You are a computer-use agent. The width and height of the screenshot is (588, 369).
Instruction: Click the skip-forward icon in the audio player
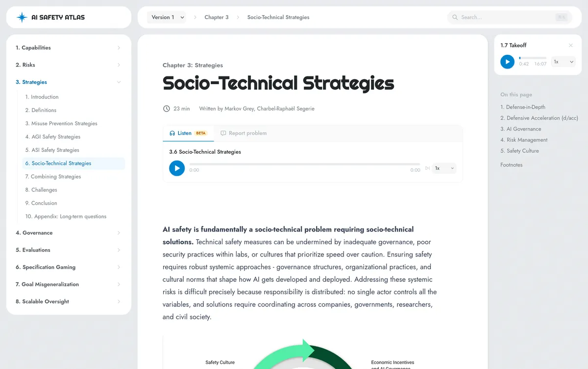pyautogui.click(x=427, y=168)
